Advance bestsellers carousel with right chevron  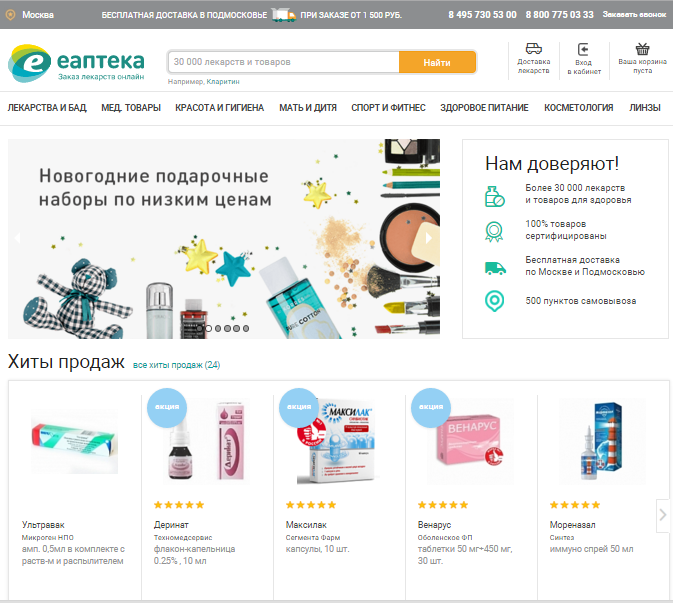tap(663, 515)
